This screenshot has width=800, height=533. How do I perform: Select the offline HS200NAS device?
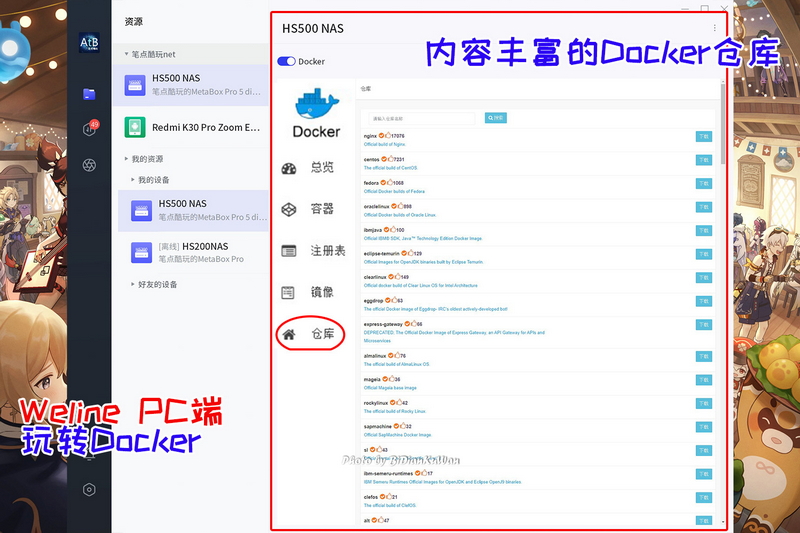point(193,252)
